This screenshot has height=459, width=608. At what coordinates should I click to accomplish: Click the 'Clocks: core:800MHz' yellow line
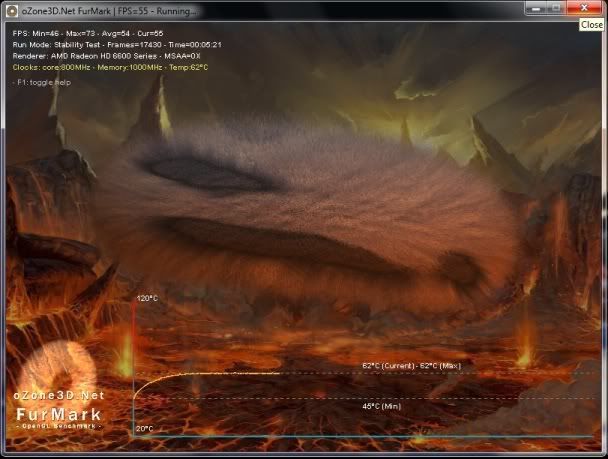coord(110,67)
